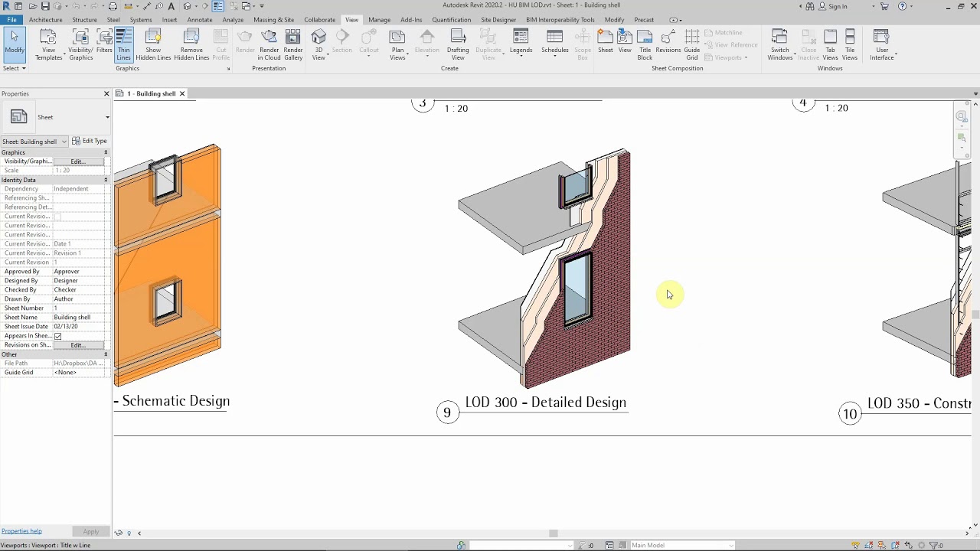Open Properties help link
This screenshot has width=980, height=551.
(x=21, y=531)
